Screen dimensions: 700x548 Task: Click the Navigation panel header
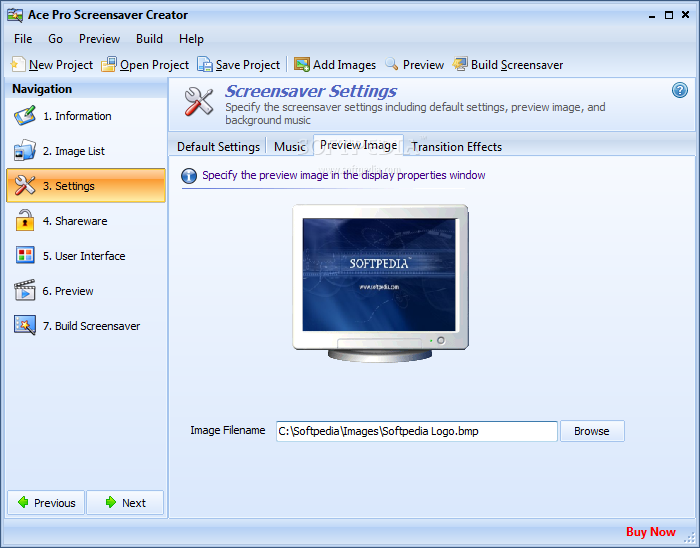[86, 89]
